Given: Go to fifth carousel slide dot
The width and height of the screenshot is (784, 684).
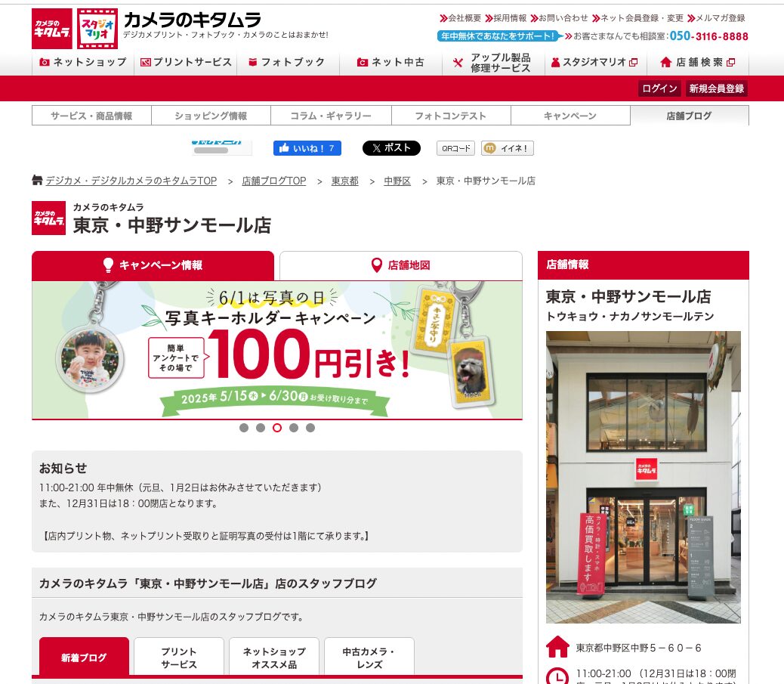Looking at the screenshot, I should [310, 428].
